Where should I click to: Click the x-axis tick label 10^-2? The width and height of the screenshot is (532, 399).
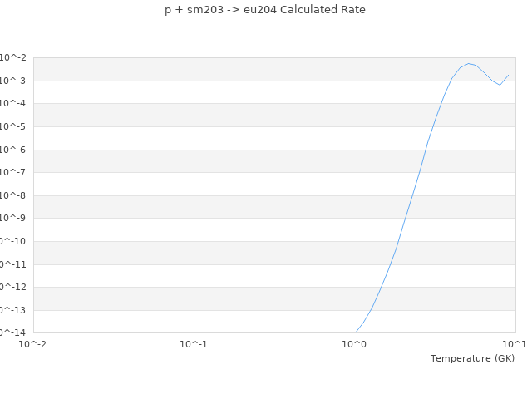click(x=32, y=344)
